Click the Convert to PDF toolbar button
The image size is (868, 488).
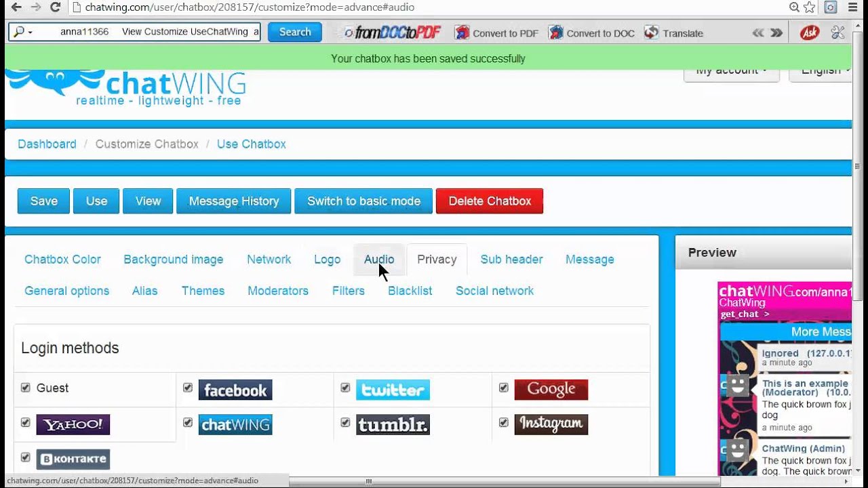click(x=497, y=33)
